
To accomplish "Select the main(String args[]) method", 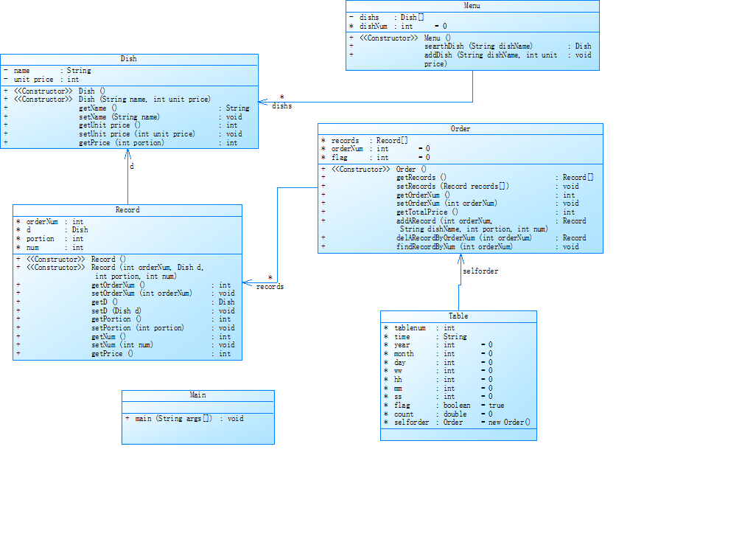I will [185, 418].
